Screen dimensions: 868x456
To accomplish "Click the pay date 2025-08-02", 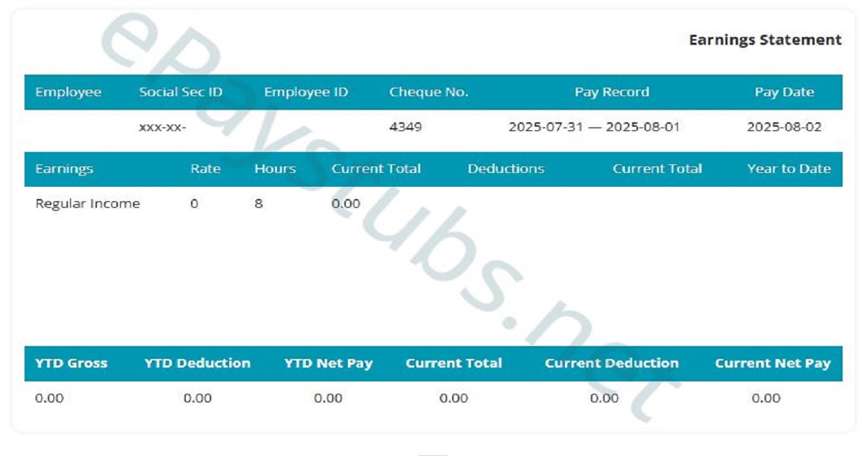I will (784, 127).
